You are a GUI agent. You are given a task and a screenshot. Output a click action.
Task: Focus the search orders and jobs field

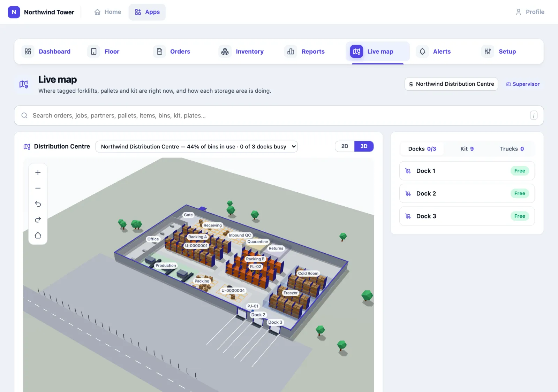pos(279,115)
